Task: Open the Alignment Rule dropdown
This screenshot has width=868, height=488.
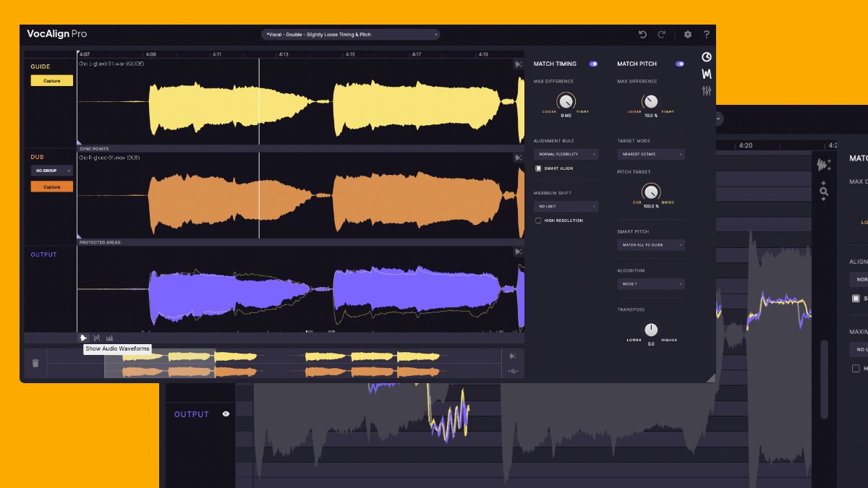Action: pos(566,154)
